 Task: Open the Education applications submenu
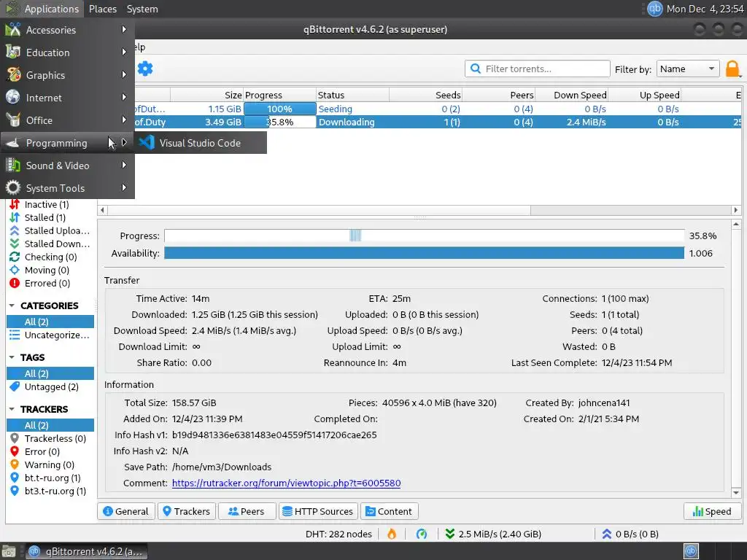click(x=67, y=52)
